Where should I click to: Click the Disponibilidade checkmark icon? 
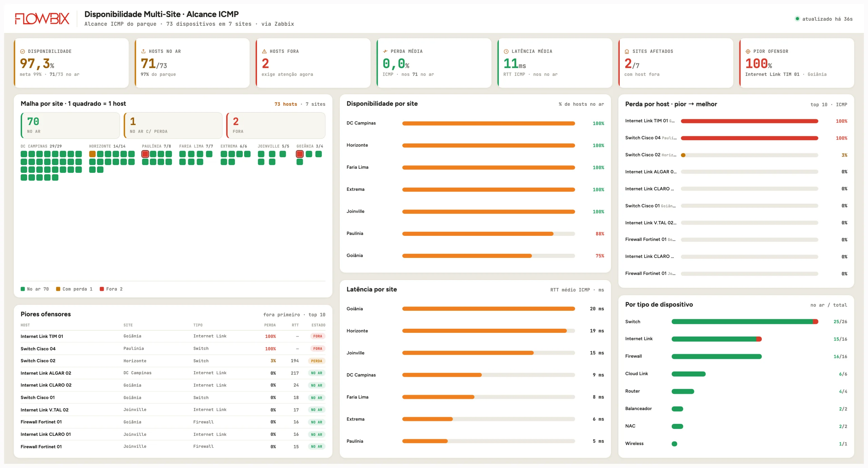tap(22, 52)
